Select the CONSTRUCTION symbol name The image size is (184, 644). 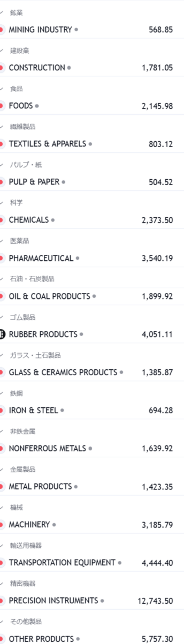[37, 67]
